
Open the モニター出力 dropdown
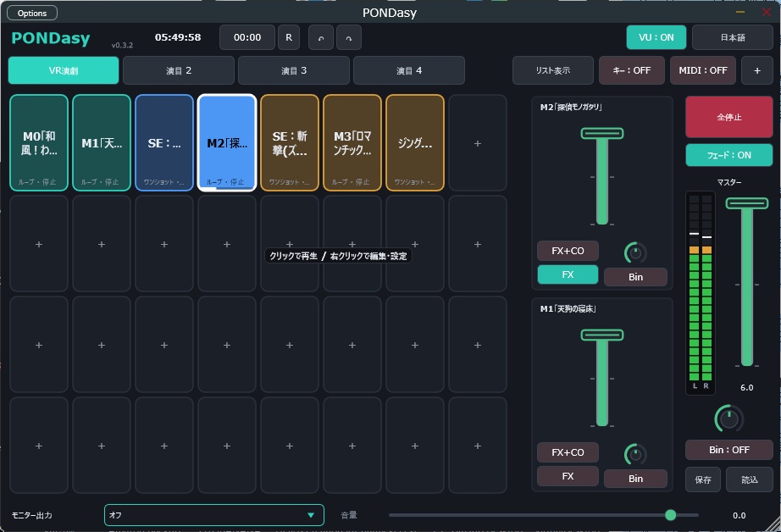coord(214,515)
